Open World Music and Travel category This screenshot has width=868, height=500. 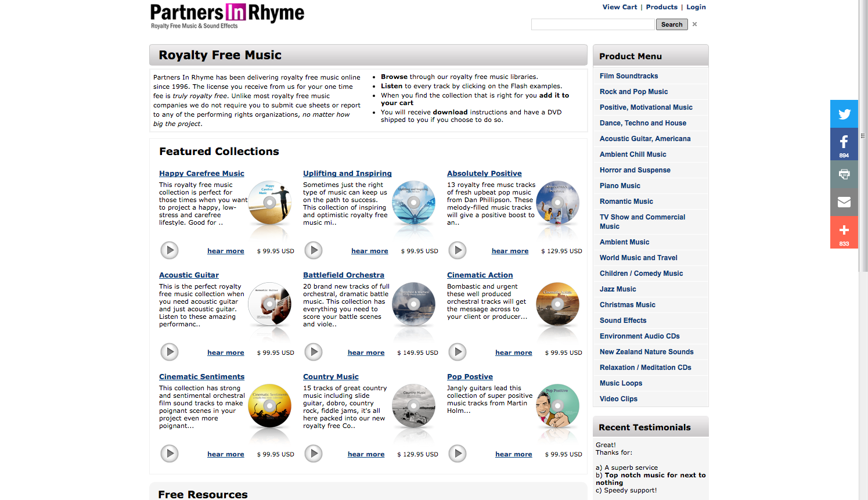639,258
